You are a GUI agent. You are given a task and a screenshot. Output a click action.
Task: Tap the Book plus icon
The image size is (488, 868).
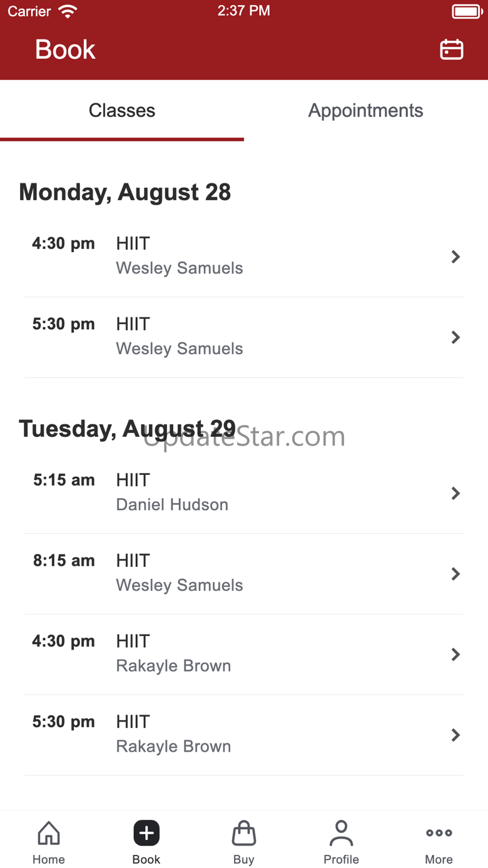146,833
